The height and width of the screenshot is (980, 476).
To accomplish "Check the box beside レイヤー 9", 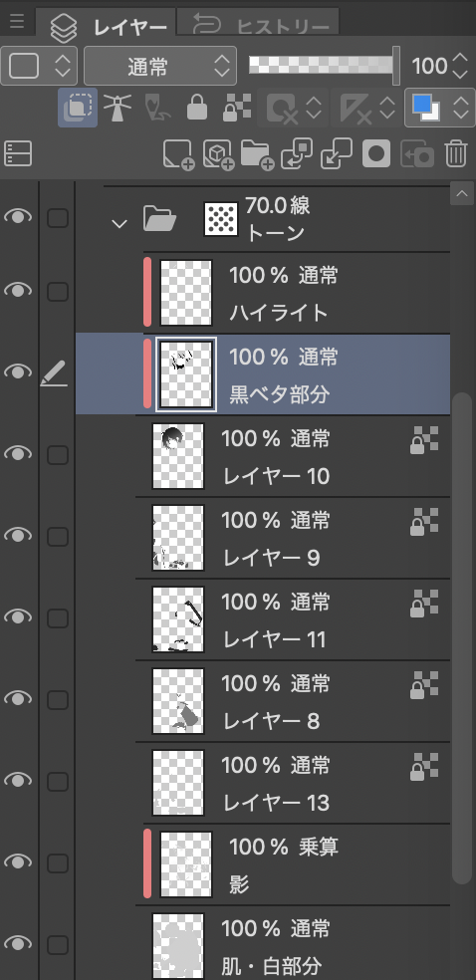I will coord(58,536).
